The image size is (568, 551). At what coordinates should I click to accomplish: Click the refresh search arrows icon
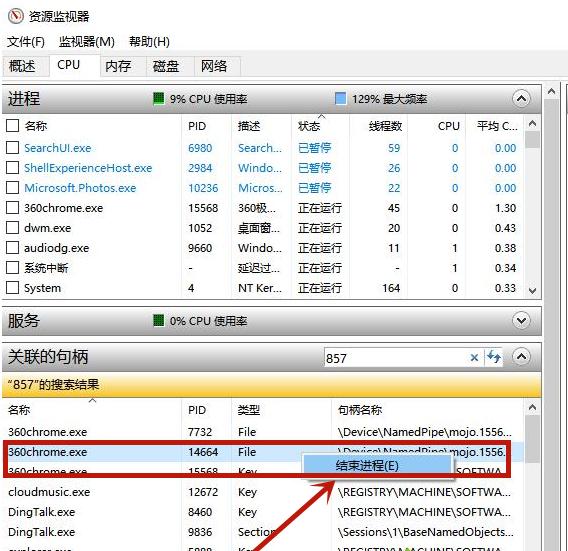click(x=493, y=357)
